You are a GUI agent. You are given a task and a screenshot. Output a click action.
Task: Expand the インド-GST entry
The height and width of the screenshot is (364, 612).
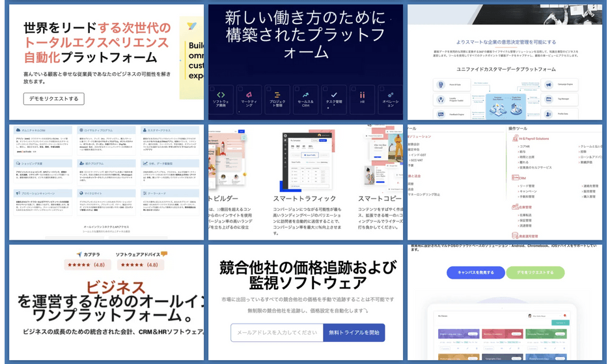pyautogui.click(x=418, y=155)
